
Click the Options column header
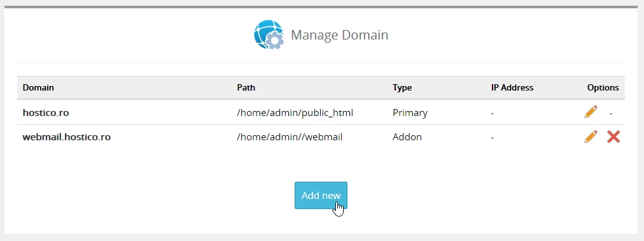(603, 87)
